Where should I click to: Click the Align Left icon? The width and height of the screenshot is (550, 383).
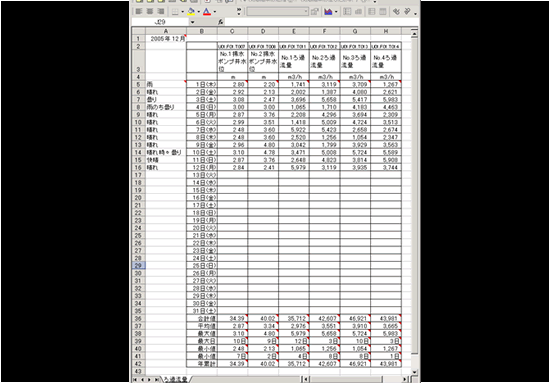[x=139, y=12]
